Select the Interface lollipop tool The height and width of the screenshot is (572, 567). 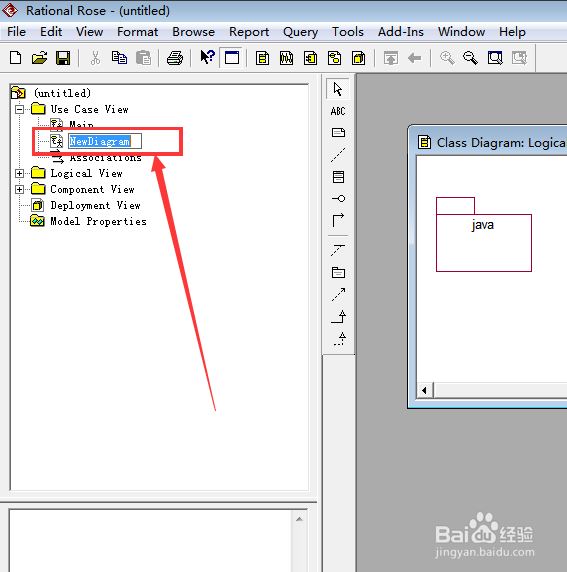click(339, 198)
